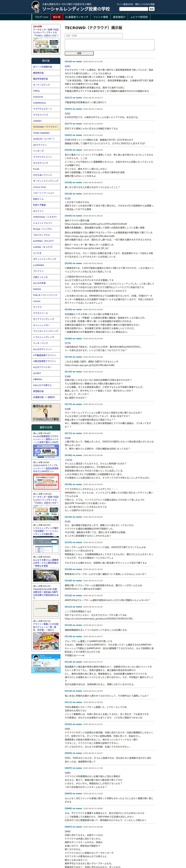
Task: Open クラウドバンク board
Action: click(x=46, y=115)
